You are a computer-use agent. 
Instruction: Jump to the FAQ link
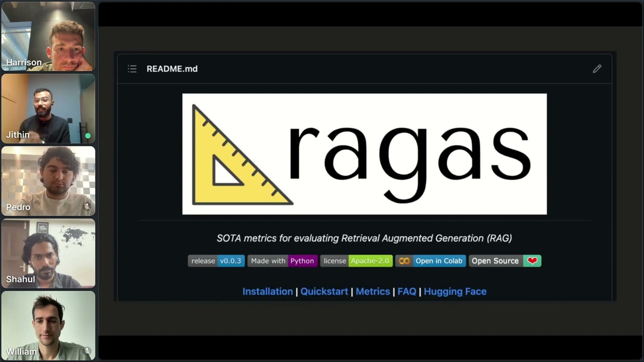407,292
